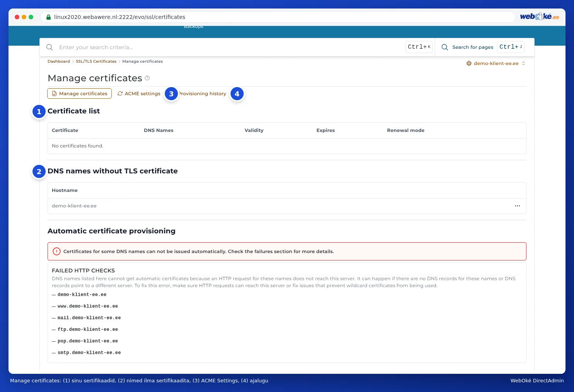Switch to the ACME settings tab

coord(139,94)
